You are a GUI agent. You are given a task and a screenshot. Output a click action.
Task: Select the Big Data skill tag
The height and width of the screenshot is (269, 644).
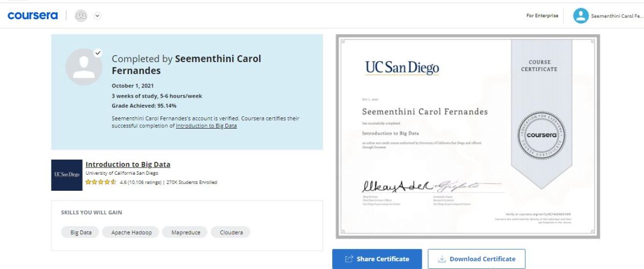(80, 233)
